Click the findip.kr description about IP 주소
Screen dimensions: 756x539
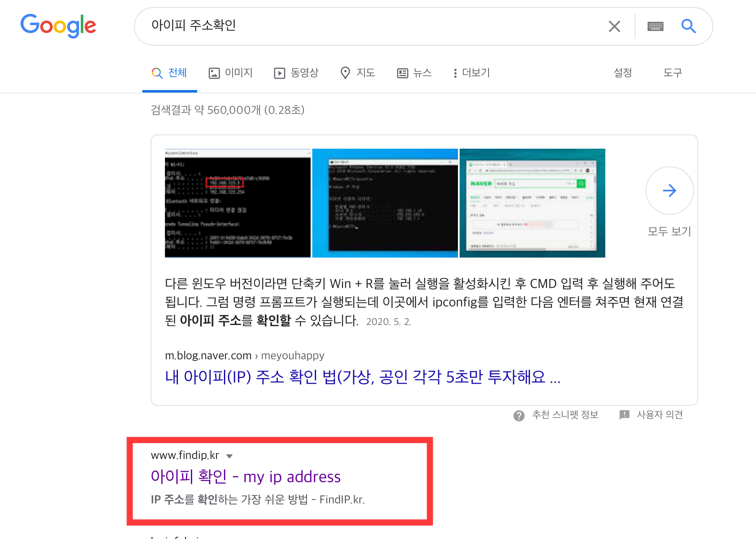258,500
